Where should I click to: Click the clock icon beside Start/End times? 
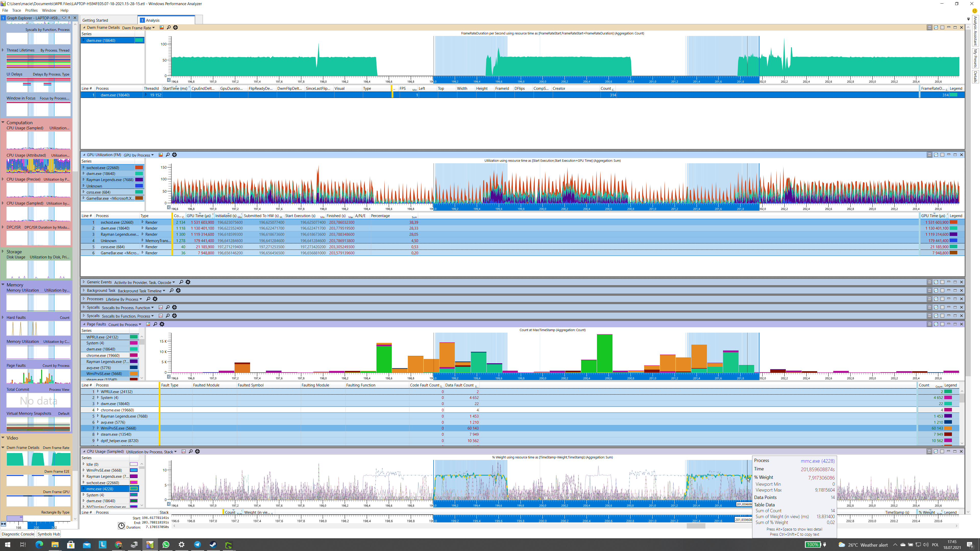[x=121, y=525]
